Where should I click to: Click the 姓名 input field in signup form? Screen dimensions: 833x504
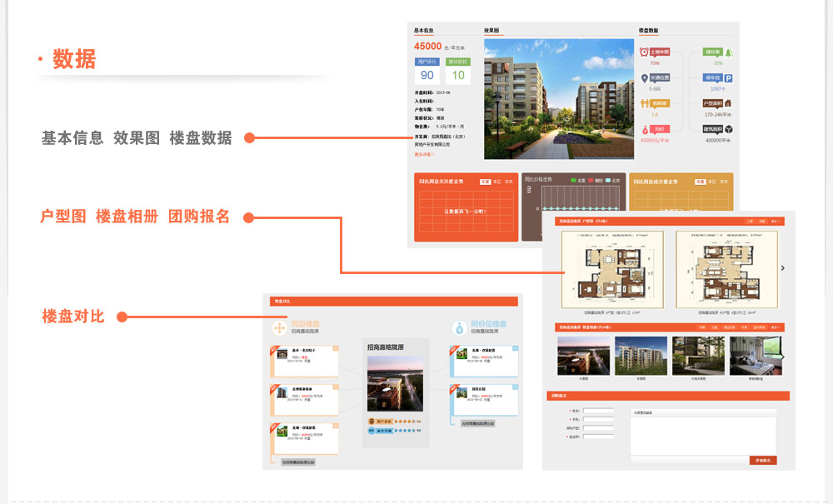click(598, 411)
